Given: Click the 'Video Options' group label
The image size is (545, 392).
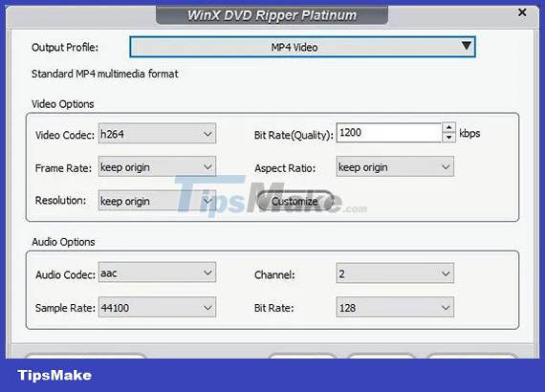Looking at the screenshot, I should point(62,104).
